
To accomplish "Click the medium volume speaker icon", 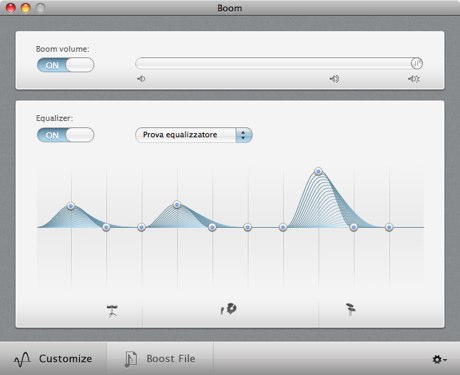I will (334, 79).
